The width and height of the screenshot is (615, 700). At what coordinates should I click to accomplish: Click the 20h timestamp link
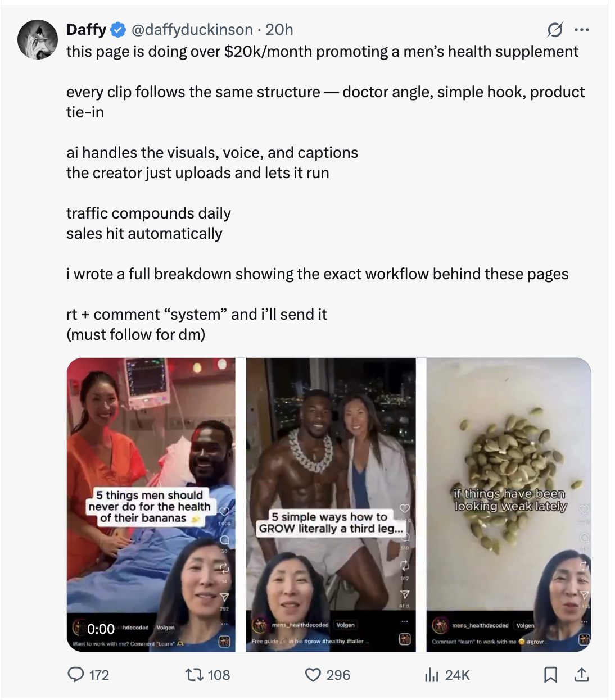(279, 29)
